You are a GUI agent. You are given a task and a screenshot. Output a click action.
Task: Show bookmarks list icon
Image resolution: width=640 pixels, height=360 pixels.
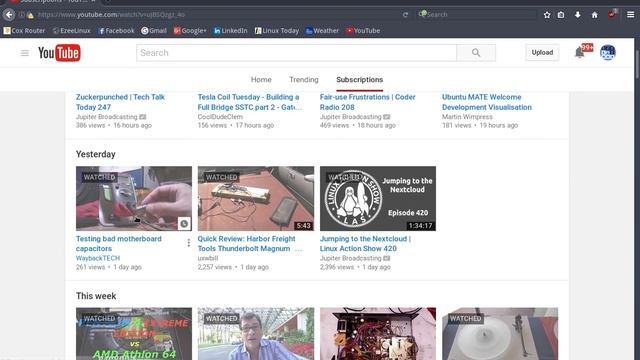(x=561, y=15)
